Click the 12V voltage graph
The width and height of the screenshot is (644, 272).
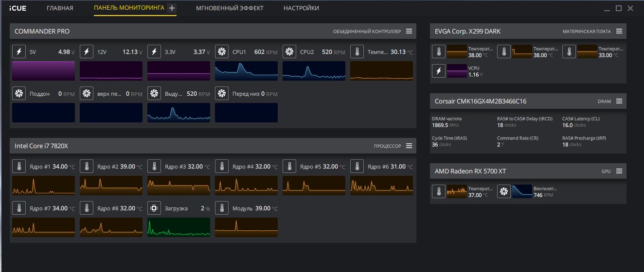point(111,71)
